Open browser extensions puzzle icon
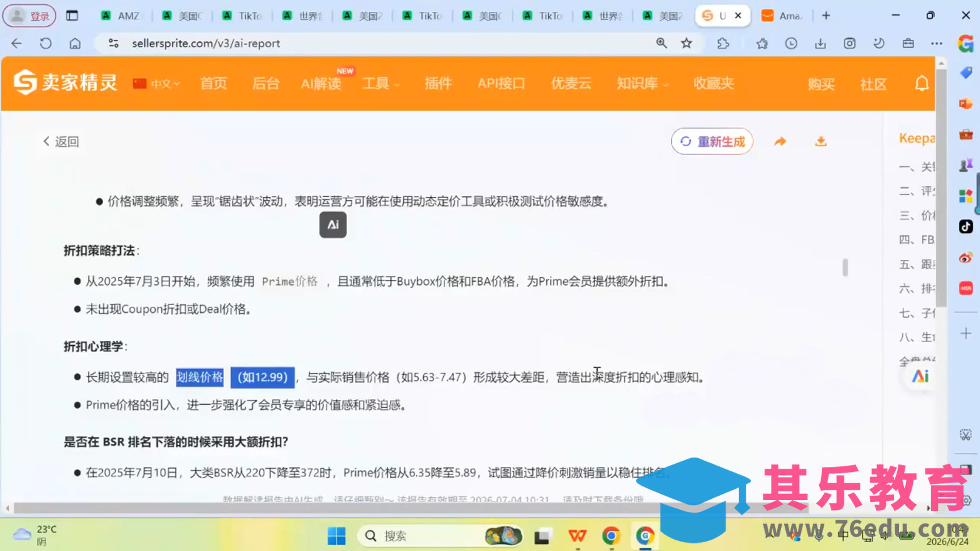The width and height of the screenshot is (980, 551). [x=723, y=43]
